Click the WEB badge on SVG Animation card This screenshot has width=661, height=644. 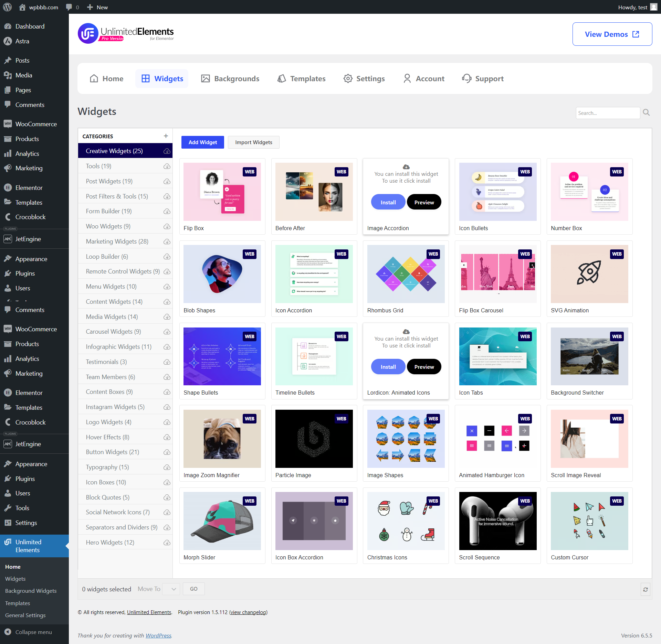coord(617,254)
